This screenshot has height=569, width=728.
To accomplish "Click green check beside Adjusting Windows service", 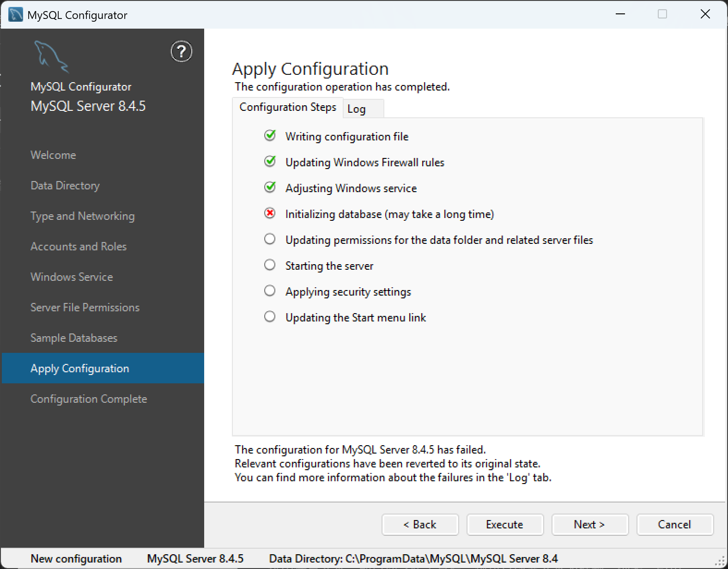I will (x=270, y=187).
